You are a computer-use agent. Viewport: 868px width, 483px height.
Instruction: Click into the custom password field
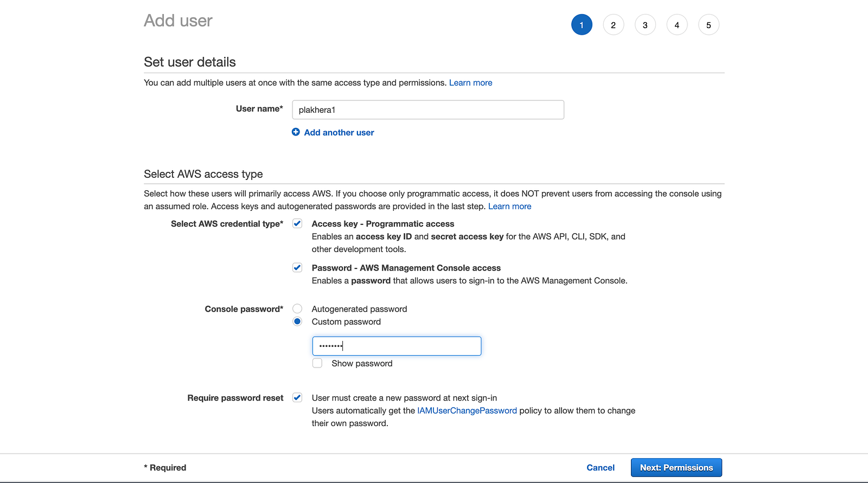397,346
